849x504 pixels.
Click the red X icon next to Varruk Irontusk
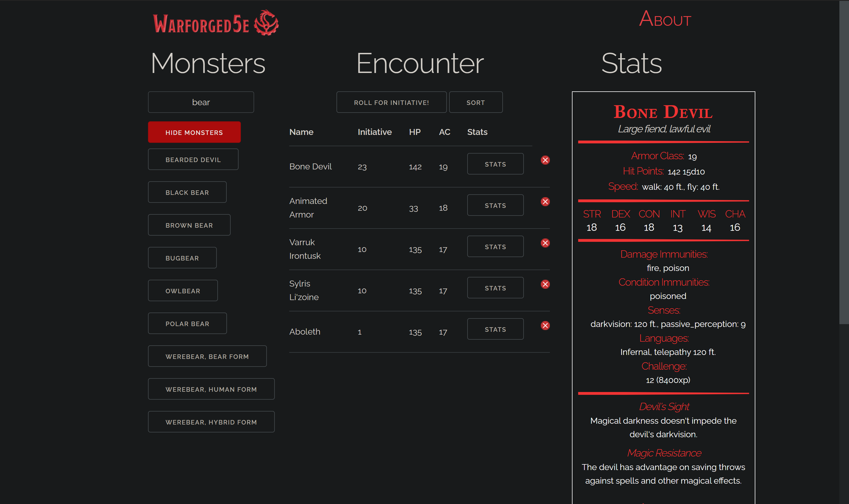click(545, 243)
